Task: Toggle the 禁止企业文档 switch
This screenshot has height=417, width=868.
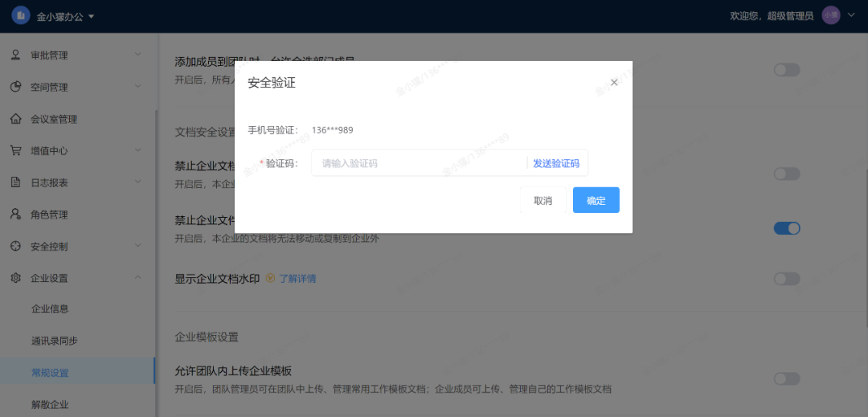Action: tap(787, 174)
